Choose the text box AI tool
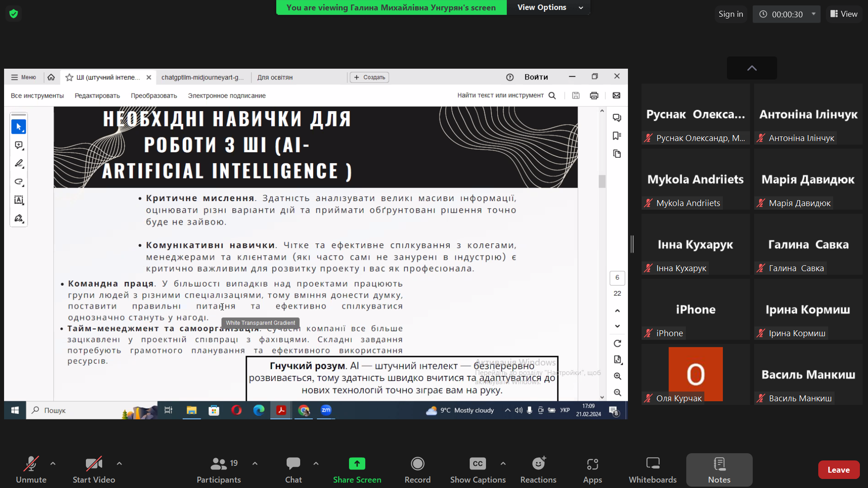Viewport: 868px width, 488px height. click(x=19, y=200)
